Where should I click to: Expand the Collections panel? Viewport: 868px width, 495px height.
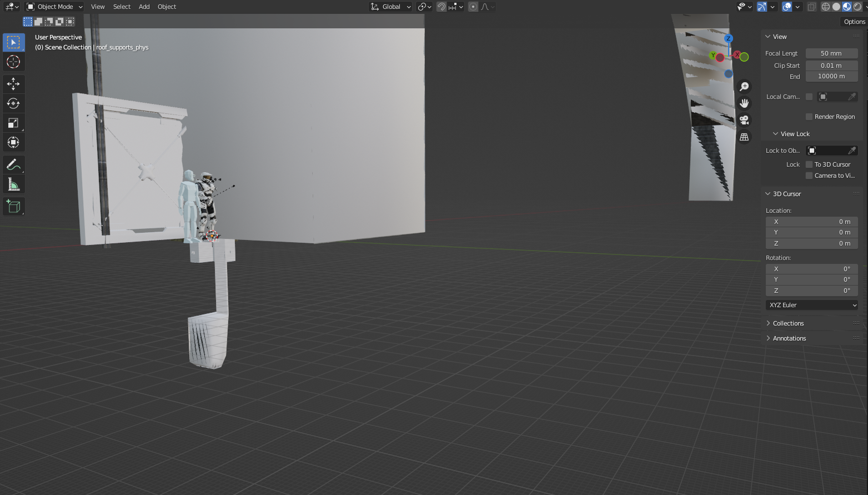point(788,323)
